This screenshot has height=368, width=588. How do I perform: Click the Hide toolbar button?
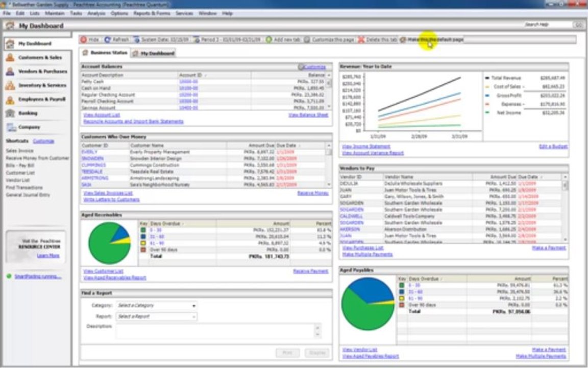click(x=90, y=39)
